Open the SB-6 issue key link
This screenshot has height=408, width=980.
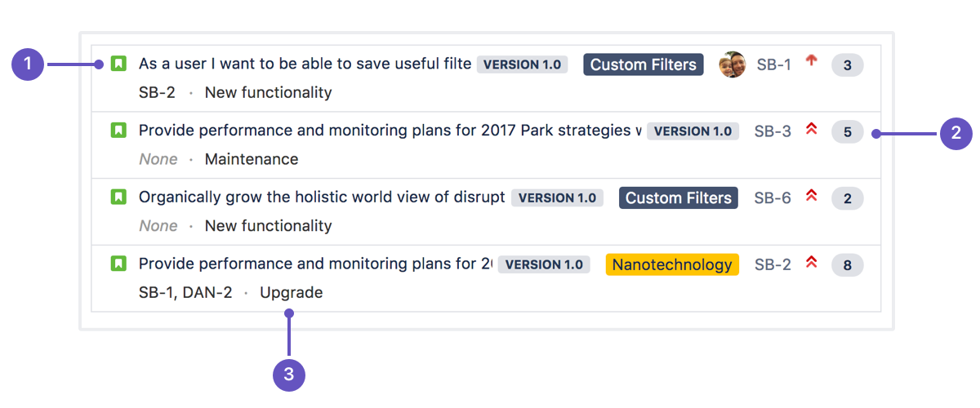pyautogui.click(x=773, y=197)
